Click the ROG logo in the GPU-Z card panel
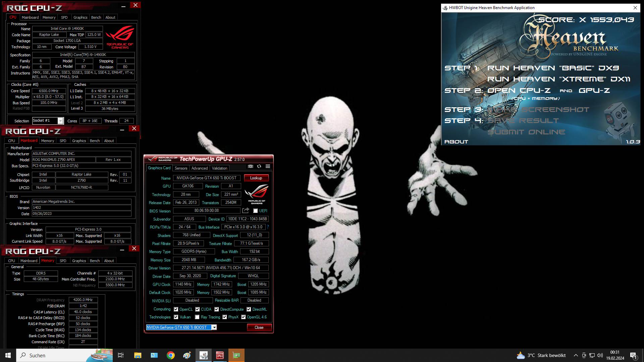Image resolution: width=644 pixels, height=362 pixels. click(257, 194)
